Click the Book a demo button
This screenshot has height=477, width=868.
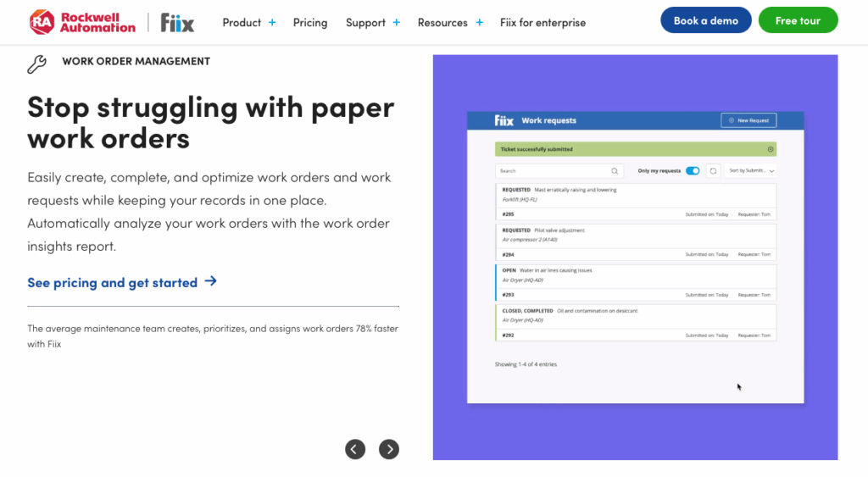coord(706,20)
